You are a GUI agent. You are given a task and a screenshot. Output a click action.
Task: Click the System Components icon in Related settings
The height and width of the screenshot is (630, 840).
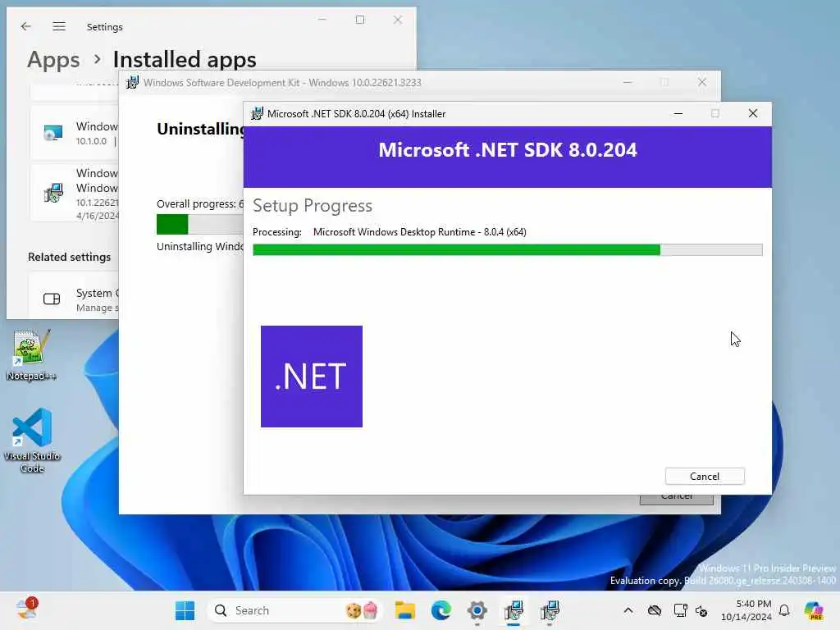click(x=52, y=299)
